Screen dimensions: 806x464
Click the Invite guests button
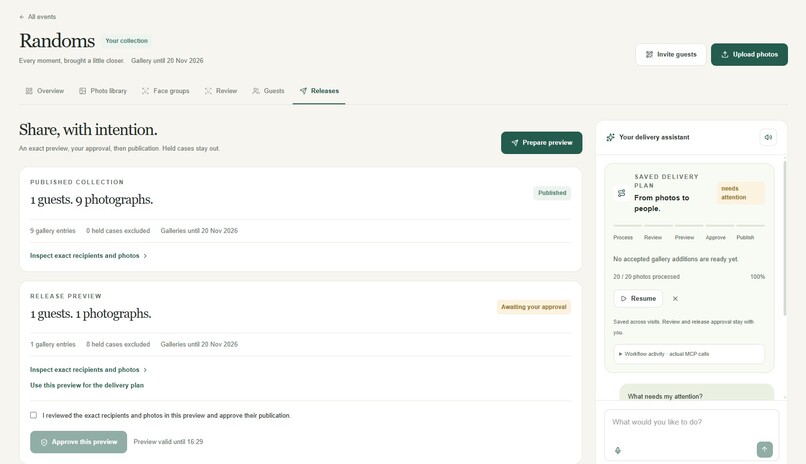click(x=671, y=54)
